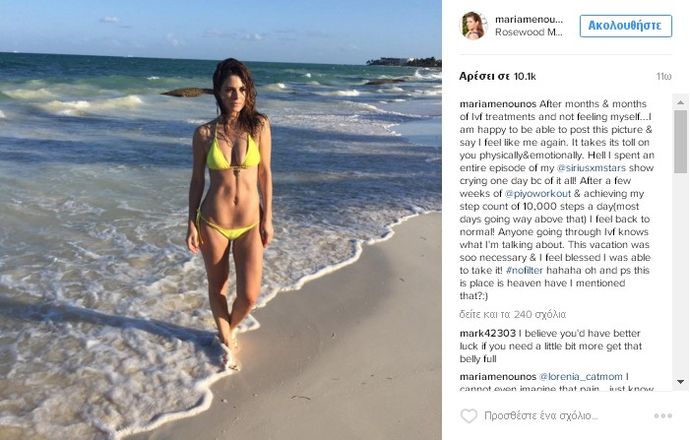Open the @siriusxmstars mention link
Image resolution: width=690 pixels, height=440 pixels.
[591, 168]
